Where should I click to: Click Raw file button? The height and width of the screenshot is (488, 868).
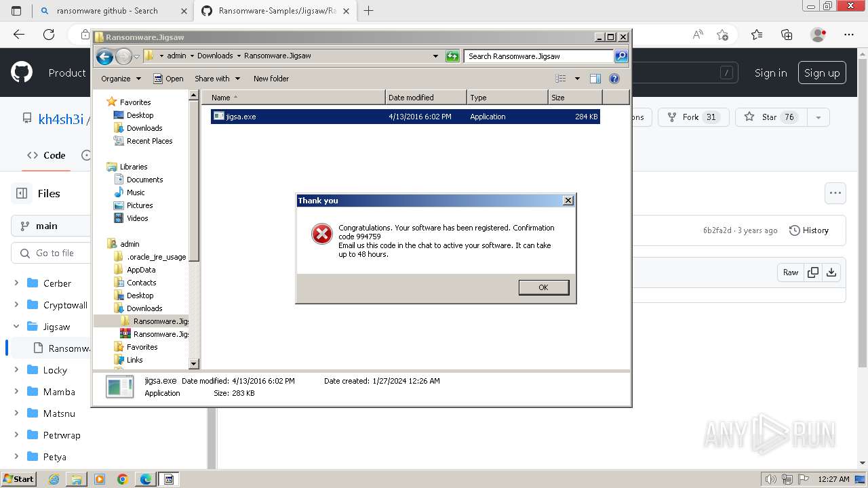tap(791, 272)
